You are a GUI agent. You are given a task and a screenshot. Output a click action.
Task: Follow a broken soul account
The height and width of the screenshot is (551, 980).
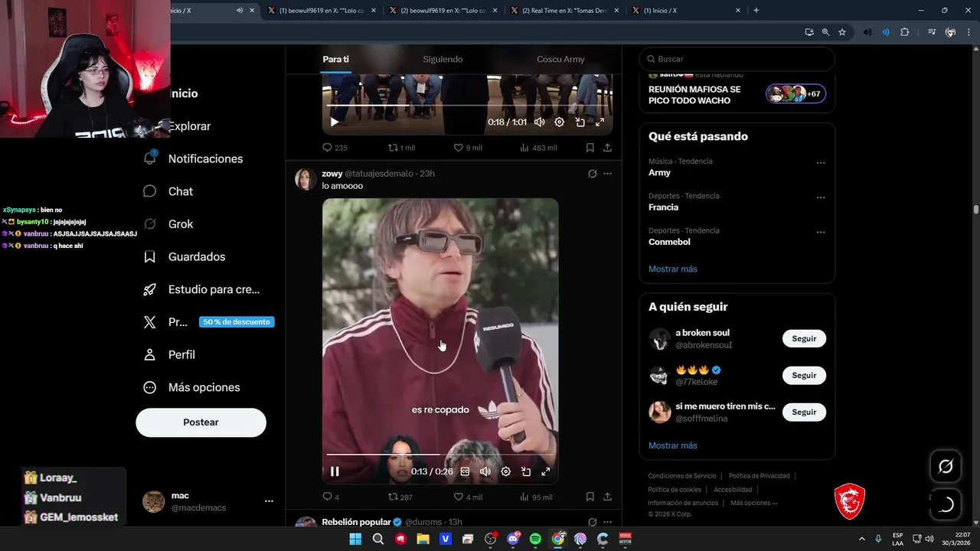coord(804,339)
